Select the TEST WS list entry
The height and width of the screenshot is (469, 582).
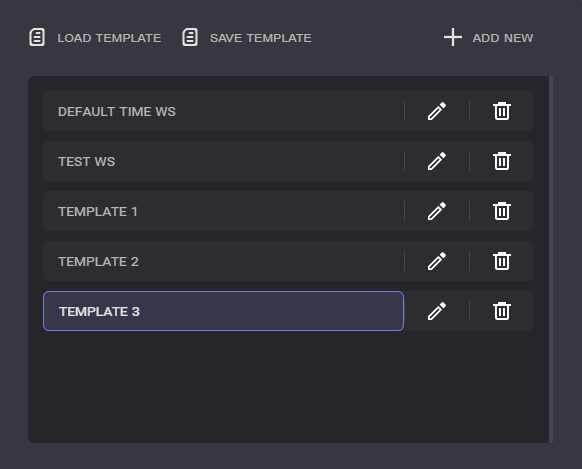(x=223, y=161)
